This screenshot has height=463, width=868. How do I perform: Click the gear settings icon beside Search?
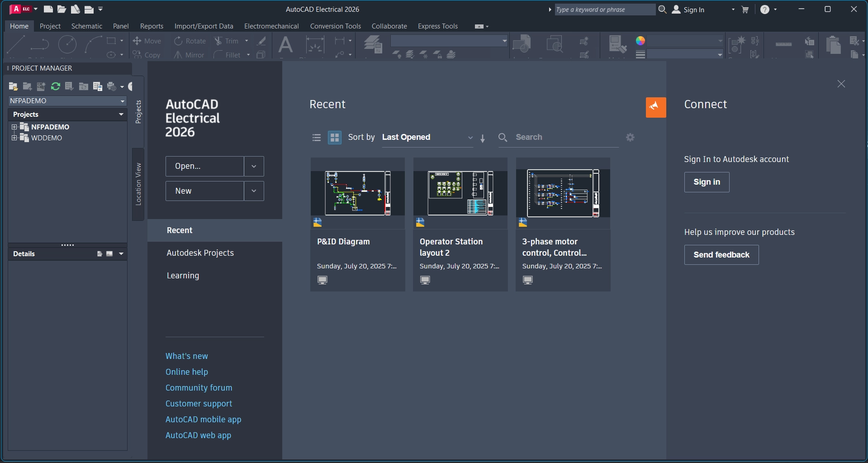pyautogui.click(x=630, y=137)
